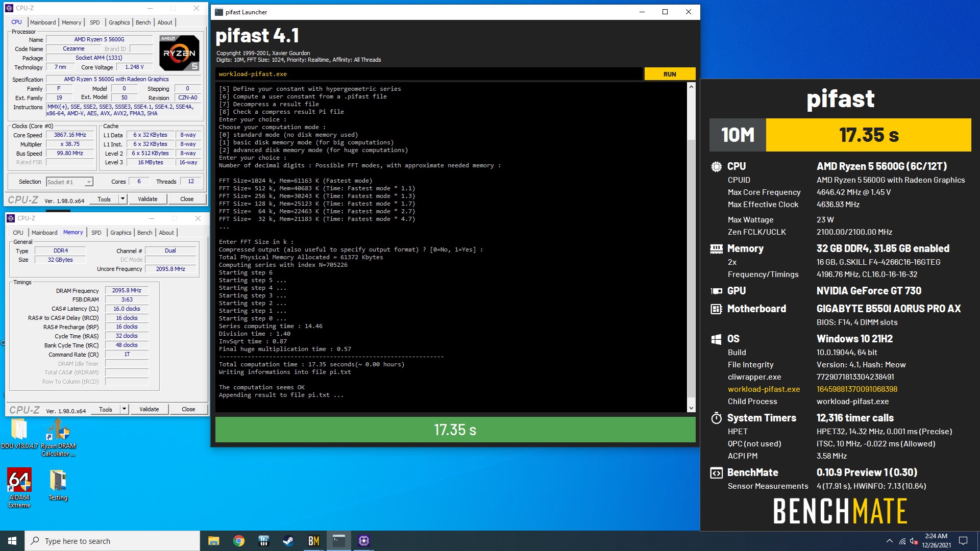The width and height of the screenshot is (980, 551).
Task: Click the Uncore Frequency value 2095.8 MHz
Action: click(x=170, y=269)
